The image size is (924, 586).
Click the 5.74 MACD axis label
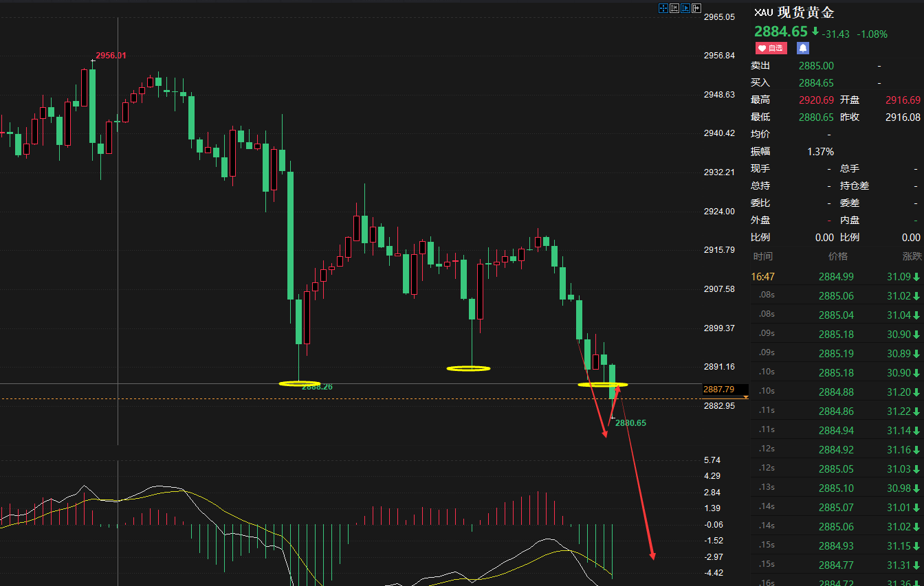pyautogui.click(x=712, y=460)
